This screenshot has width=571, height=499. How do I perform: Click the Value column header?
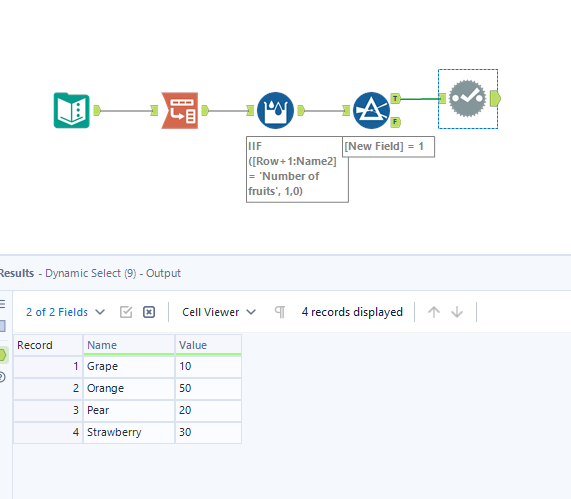[208, 345]
